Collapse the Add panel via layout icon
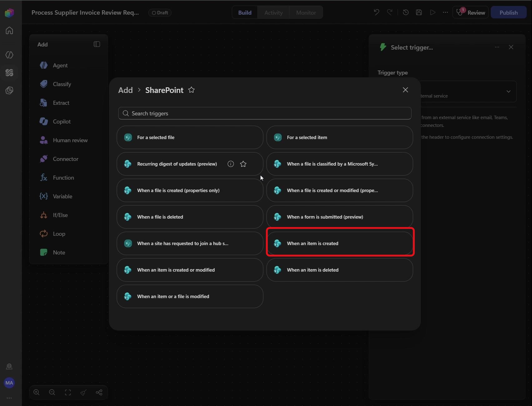The height and width of the screenshot is (406, 532). coord(97,44)
